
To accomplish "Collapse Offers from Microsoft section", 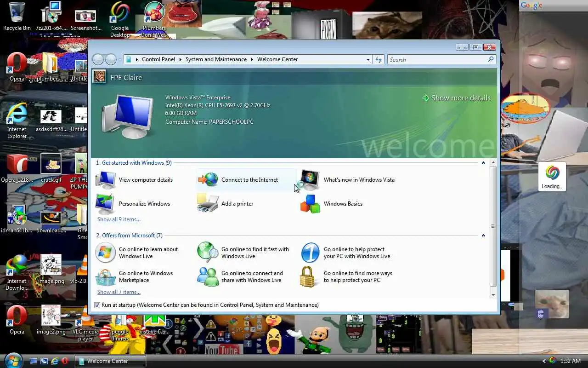I will (483, 236).
